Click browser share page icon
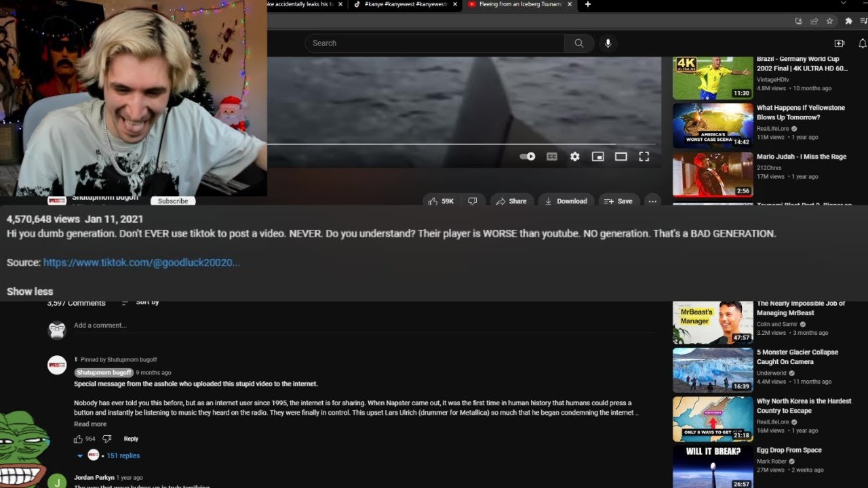The width and height of the screenshot is (868, 488). pyautogui.click(x=814, y=21)
